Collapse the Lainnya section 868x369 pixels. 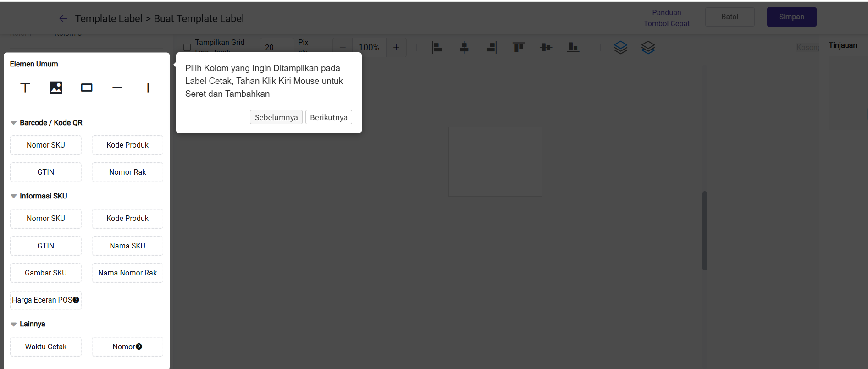14,324
